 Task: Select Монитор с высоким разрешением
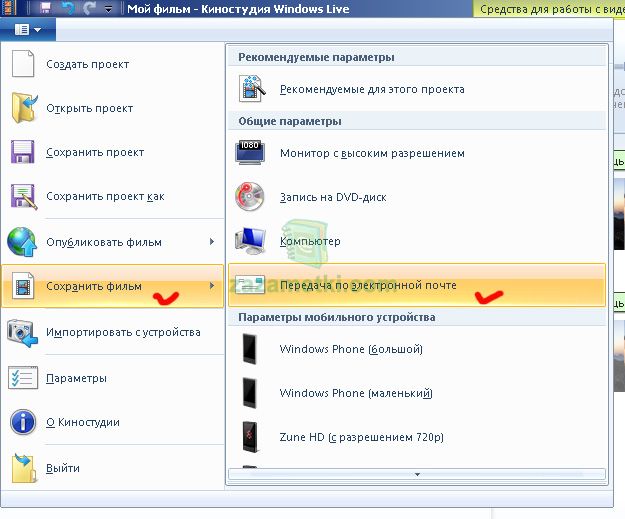(372, 153)
